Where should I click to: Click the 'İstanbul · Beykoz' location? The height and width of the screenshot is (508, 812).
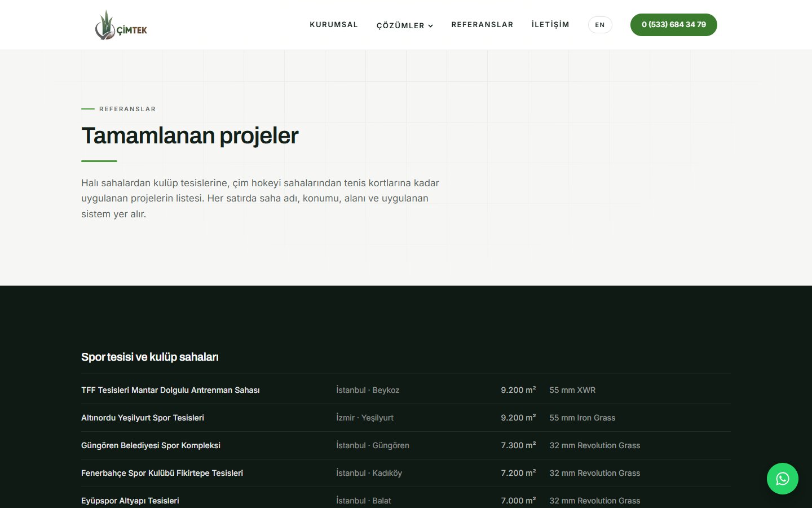[368, 390]
